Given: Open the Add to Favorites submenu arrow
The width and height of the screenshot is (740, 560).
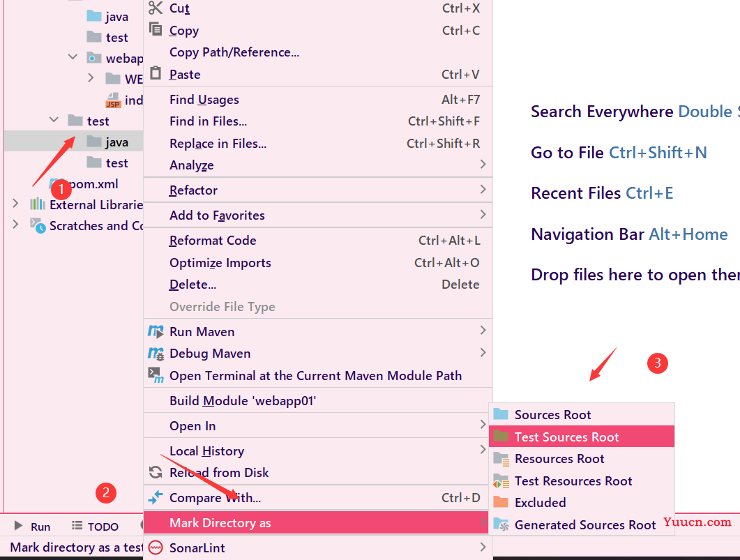Looking at the screenshot, I should 483,214.
